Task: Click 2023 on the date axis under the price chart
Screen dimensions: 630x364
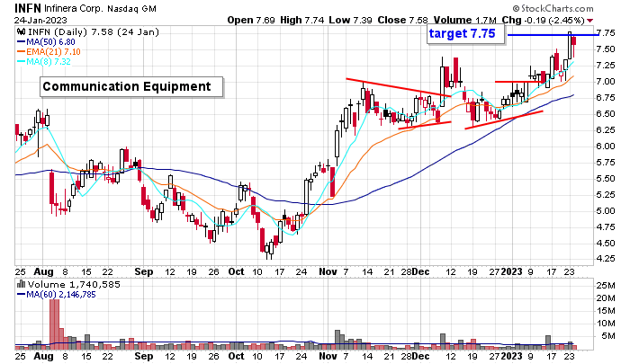Action: click(x=511, y=271)
